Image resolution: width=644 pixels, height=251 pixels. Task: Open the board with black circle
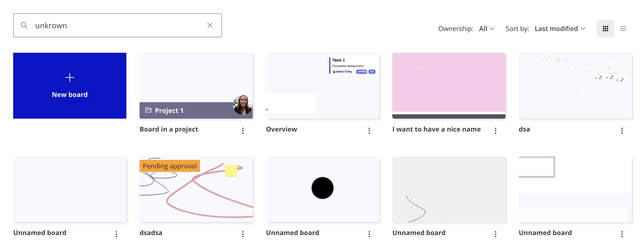coord(323,189)
